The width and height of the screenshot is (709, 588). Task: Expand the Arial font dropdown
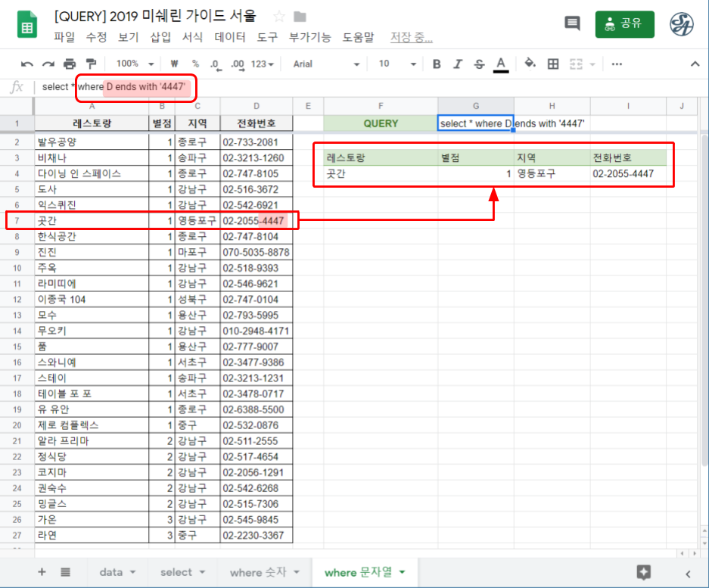(324, 64)
